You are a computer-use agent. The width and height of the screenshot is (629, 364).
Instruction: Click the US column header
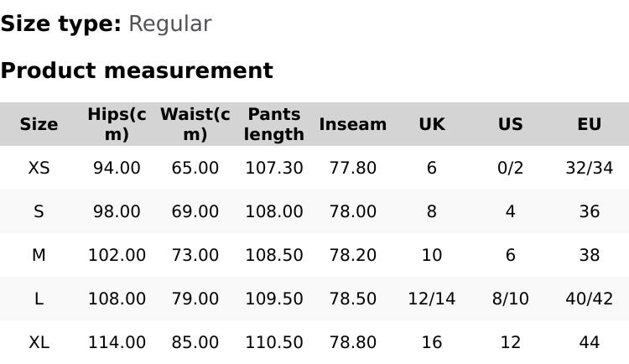[x=510, y=124]
